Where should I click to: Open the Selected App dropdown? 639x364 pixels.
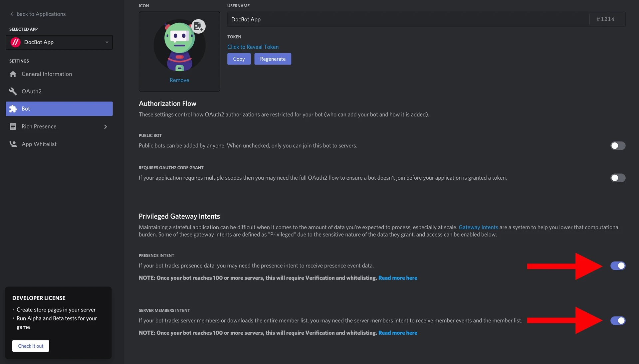106,42
